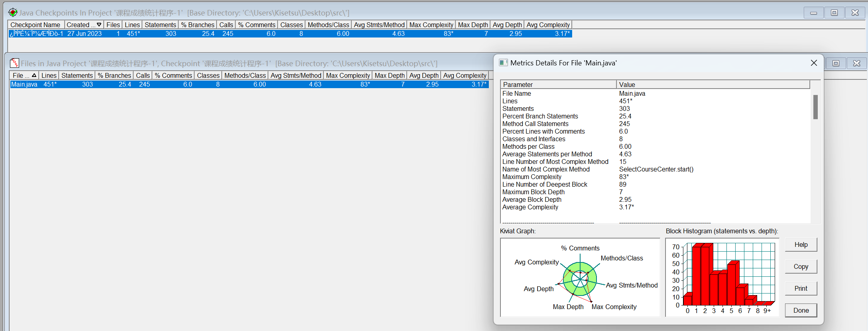Sort checkpoints list by Classes column header
The image size is (868, 331).
pos(291,25)
